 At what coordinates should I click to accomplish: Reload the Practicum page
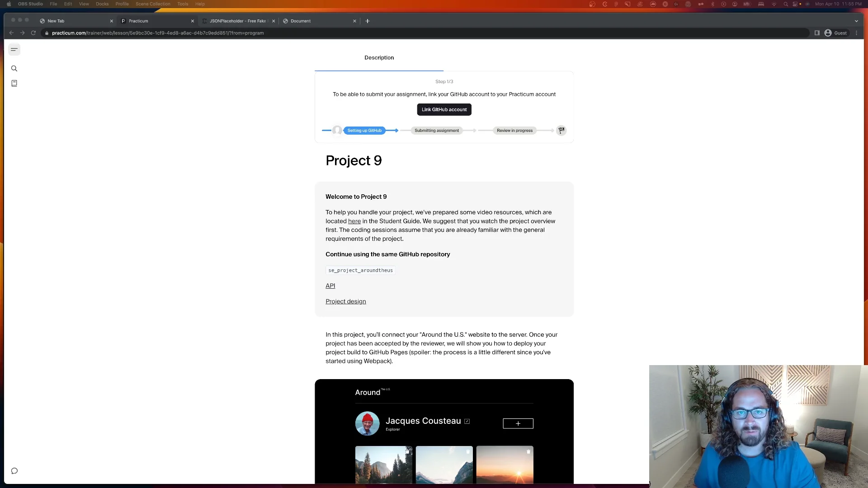[x=33, y=33]
